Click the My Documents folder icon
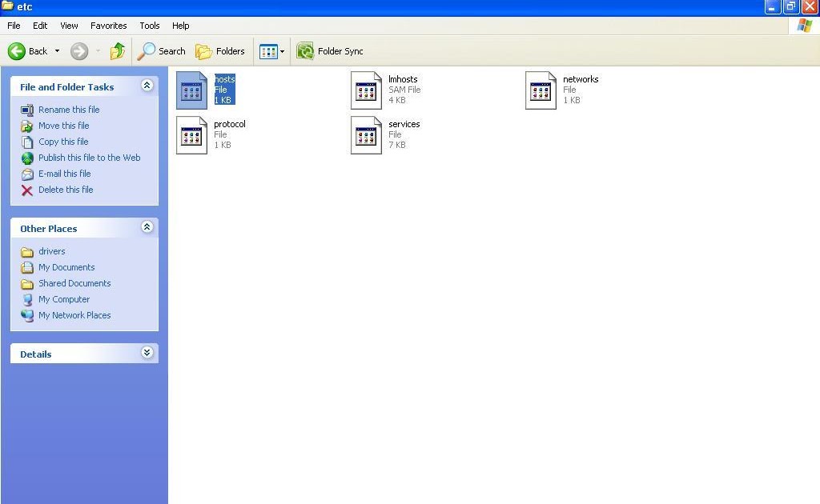Screen dimensions: 820x504 (x=27, y=268)
